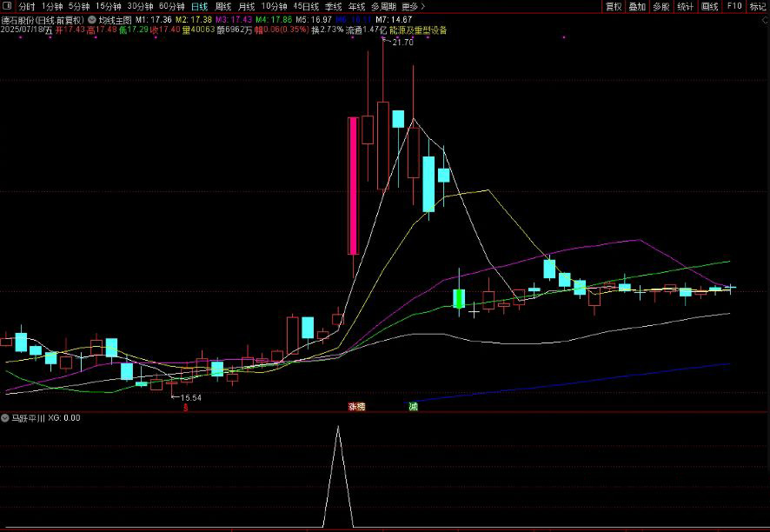Click the panel icon before 分时
This screenshot has width=770, height=532.
pos(8,6)
